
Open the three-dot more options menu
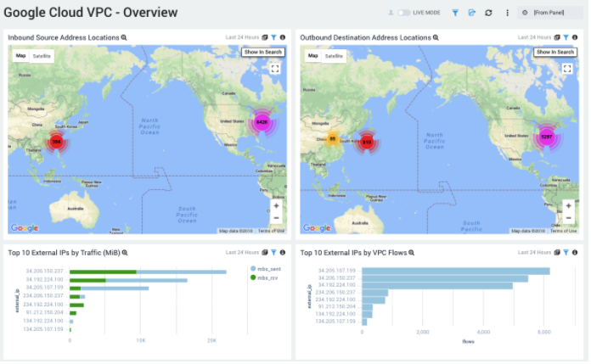pos(507,13)
